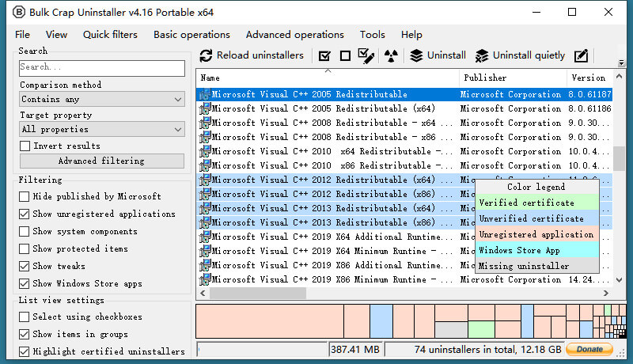Open the Comparison method dropdown
This screenshot has width=633, height=364.
[102, 99]
